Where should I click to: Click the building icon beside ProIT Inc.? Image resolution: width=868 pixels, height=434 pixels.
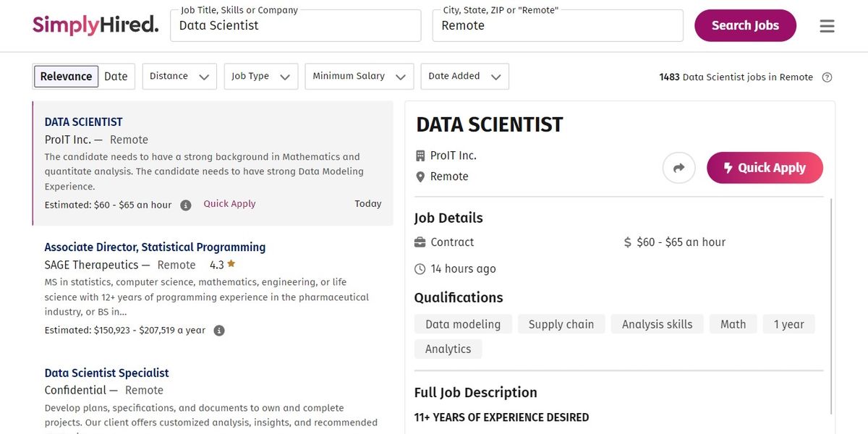coord(420,156)
